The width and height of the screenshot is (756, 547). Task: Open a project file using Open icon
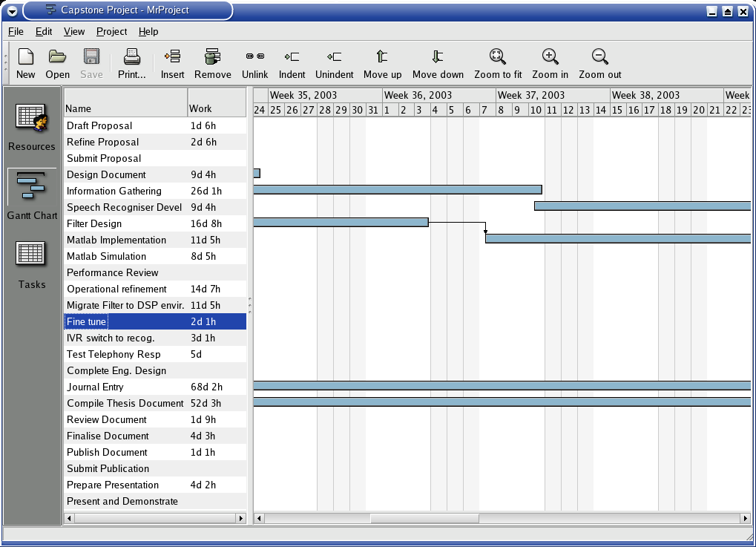pos(57,57)
